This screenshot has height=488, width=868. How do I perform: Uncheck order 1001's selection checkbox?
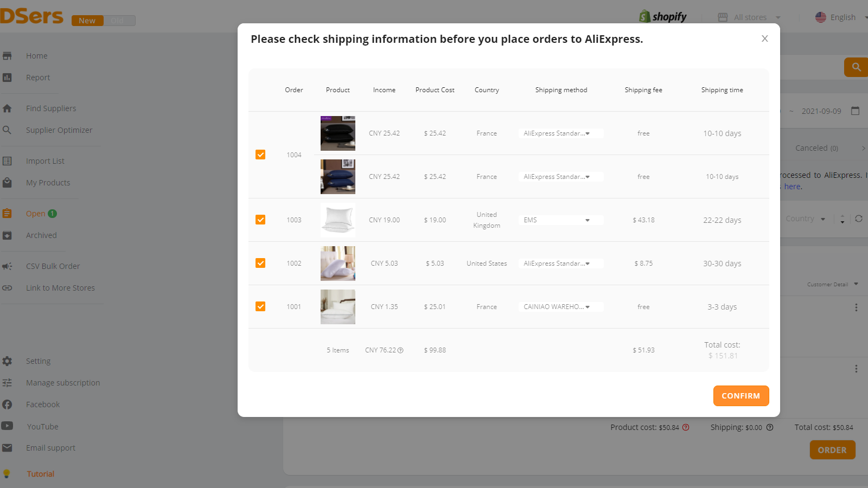(x=260, y=306)
